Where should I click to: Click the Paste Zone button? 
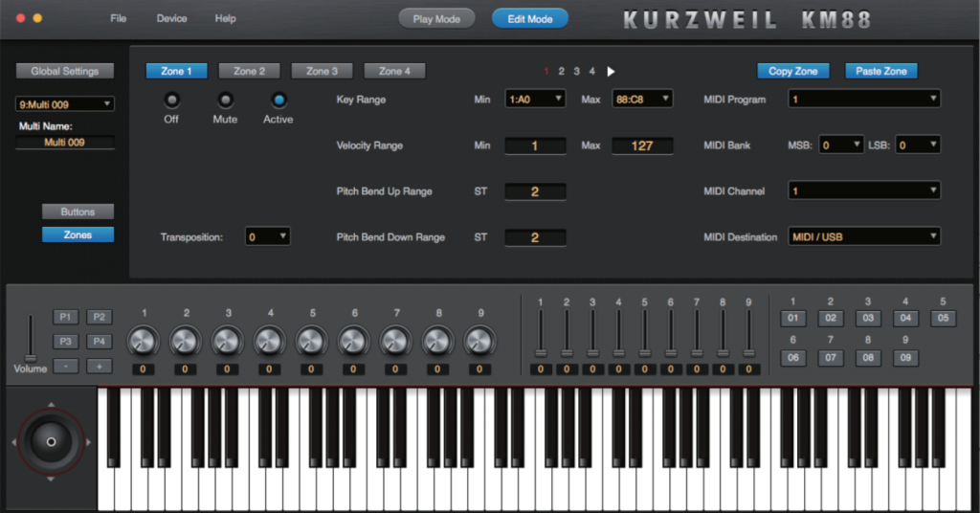(x=881, y=71)
